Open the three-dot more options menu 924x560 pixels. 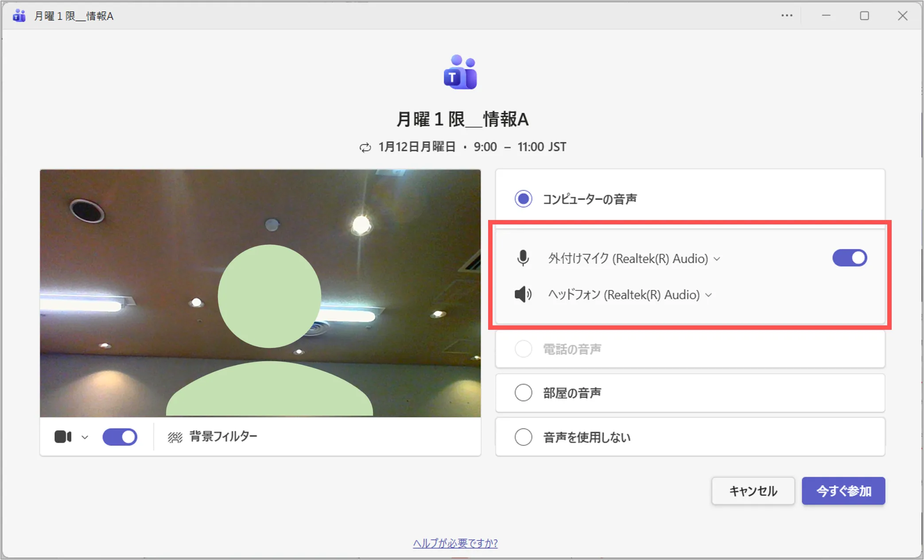click(x=787, y=16)
